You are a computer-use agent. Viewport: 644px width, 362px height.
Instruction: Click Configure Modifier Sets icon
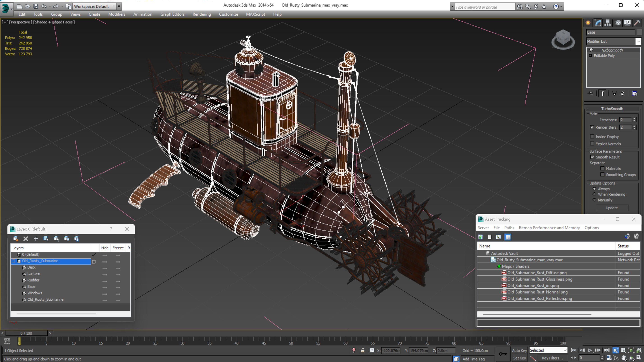(635, 93)
